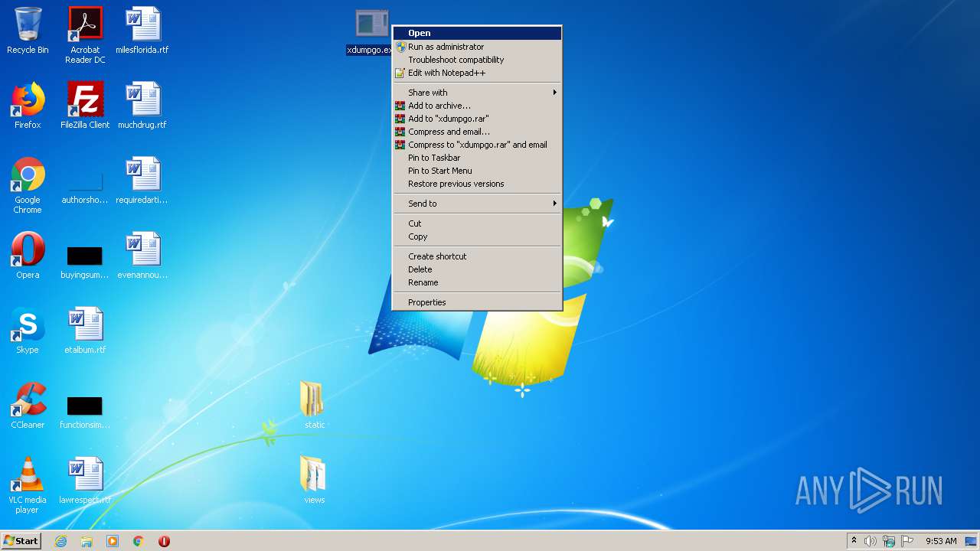Choose Restore previous versions
This screenshot has width=980, height=551.
pyautogui.click(x=478, y=184)
